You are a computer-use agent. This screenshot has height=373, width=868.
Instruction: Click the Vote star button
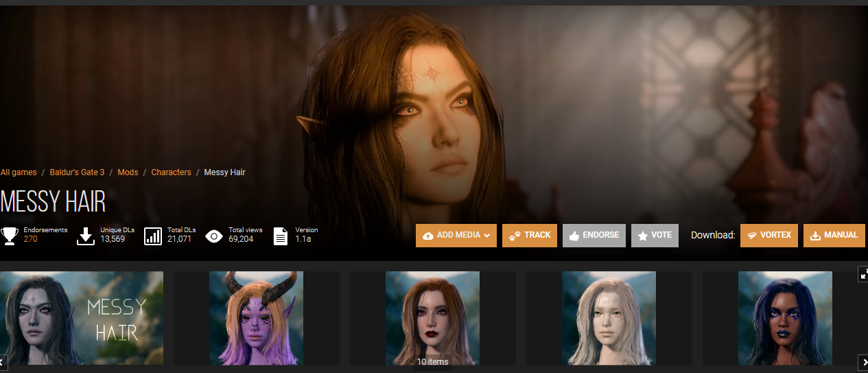coord(655,236)
